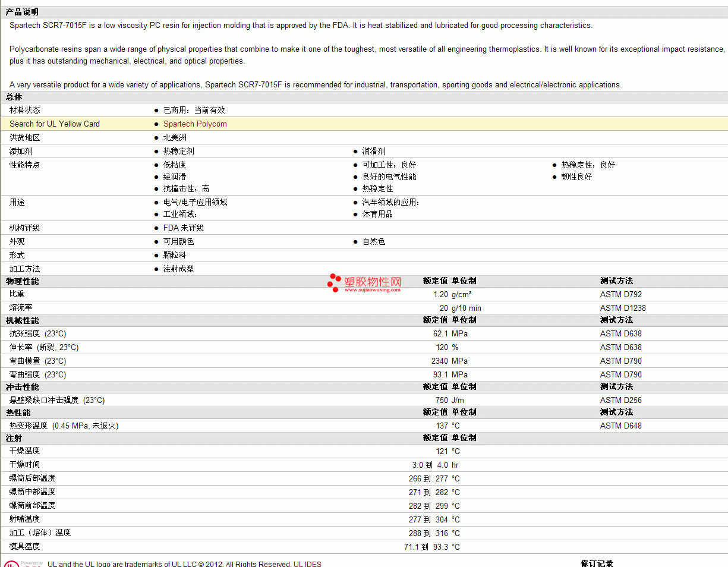Click the 注射成型 processing method value
Viewport: 728px width, 567px height.
click(x=178, y=269)
